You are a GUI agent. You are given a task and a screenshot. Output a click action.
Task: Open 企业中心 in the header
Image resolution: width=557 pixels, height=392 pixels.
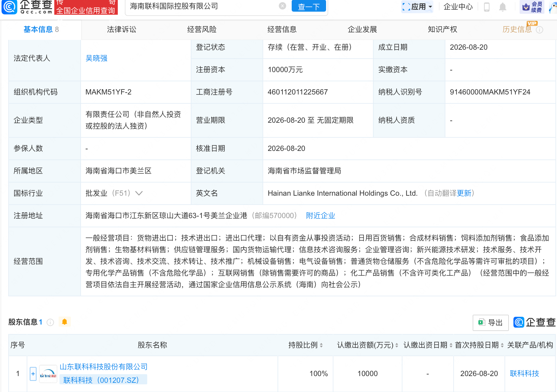click(x=458, y=6)
